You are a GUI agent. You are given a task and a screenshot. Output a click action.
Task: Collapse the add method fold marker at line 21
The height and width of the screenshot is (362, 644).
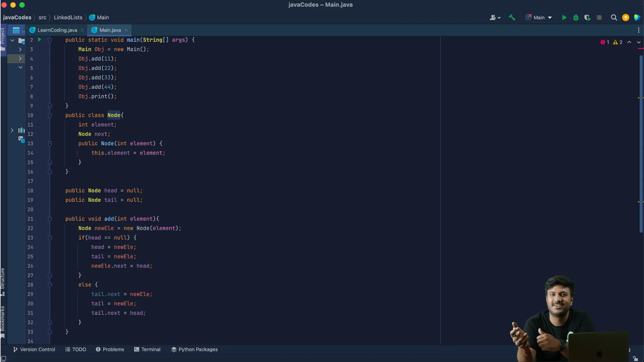[50, 219]
